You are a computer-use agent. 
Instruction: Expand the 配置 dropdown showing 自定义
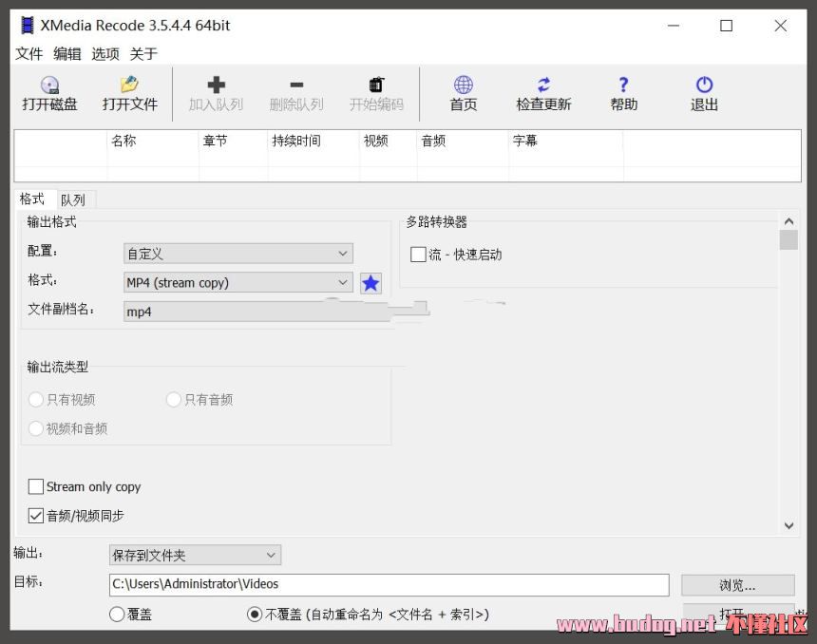(238, 254)
